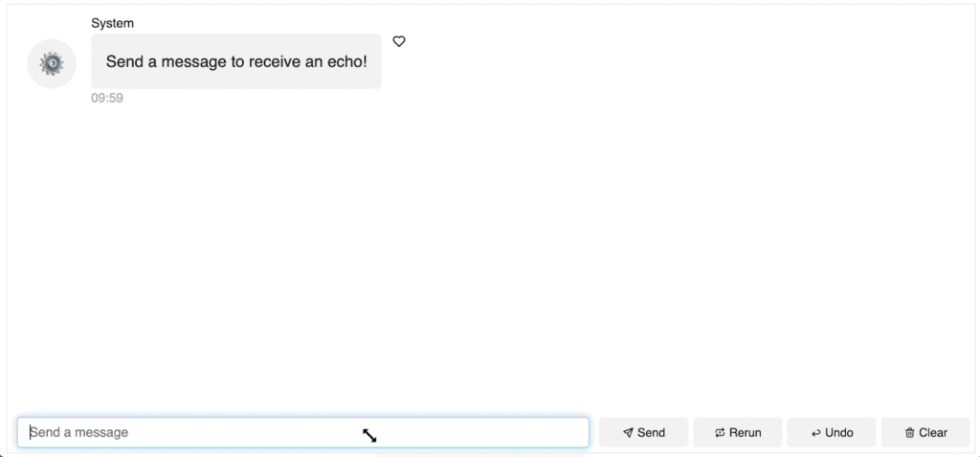Click the 'Send' text label on the button
This screenshot has height=457, width=980.
(x=651, y=433)
